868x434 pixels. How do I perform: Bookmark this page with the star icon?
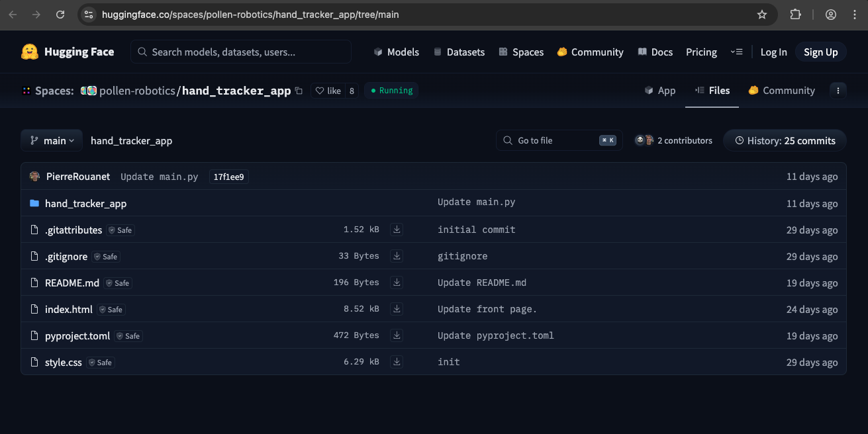tap(762, 15)
